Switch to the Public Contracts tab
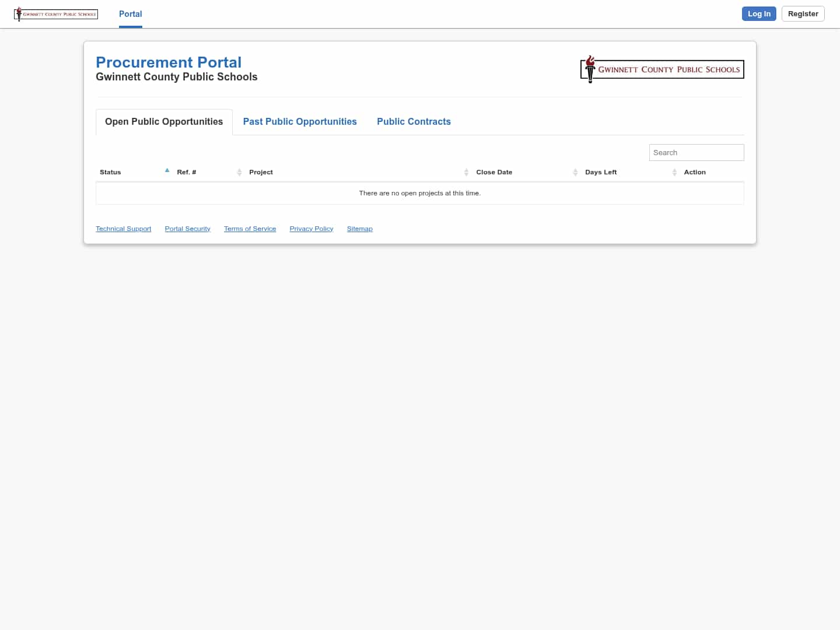Screen dimensions: 840x630 click(x=414, y=122)
